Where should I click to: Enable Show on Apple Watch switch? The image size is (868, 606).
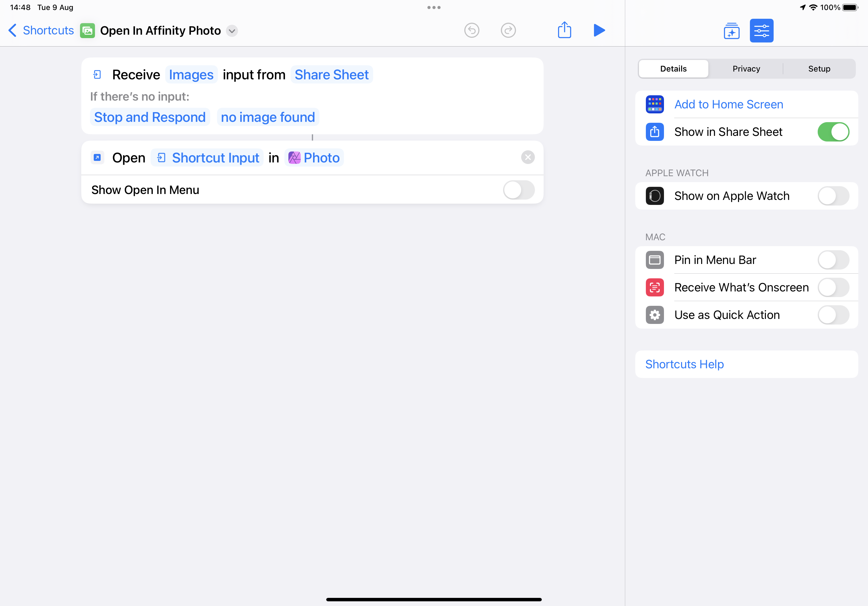click(833, 196)
